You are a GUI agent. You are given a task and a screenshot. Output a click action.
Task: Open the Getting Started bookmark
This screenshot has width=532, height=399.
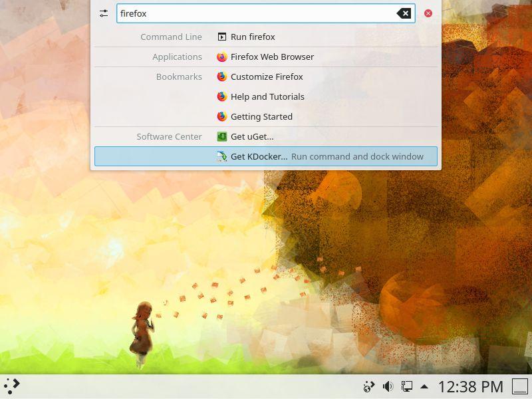[x=261, y=116]
